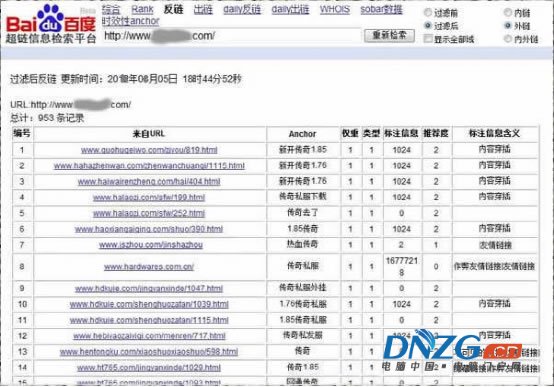
Task: Open the sobar数据 tab
Action: pos(381,10)
